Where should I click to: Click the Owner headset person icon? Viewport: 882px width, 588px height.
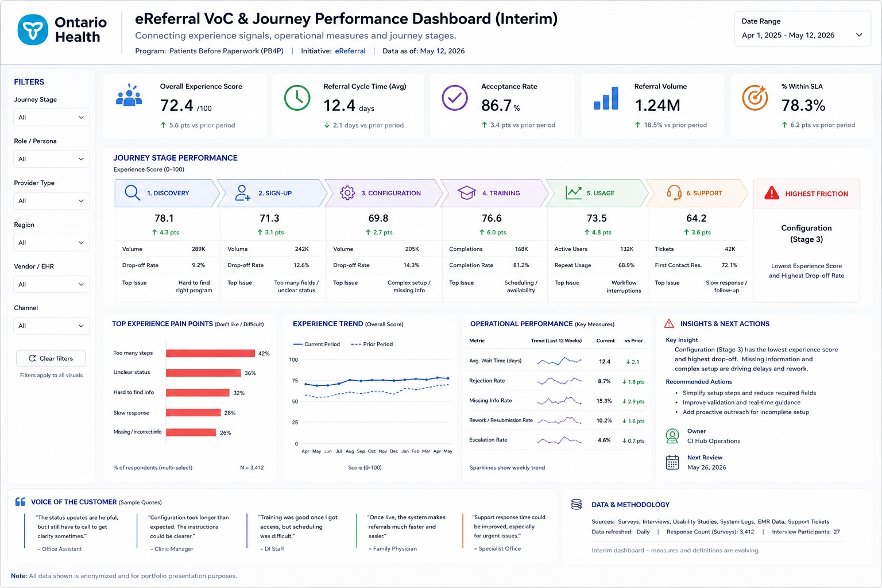pos(672,436)
